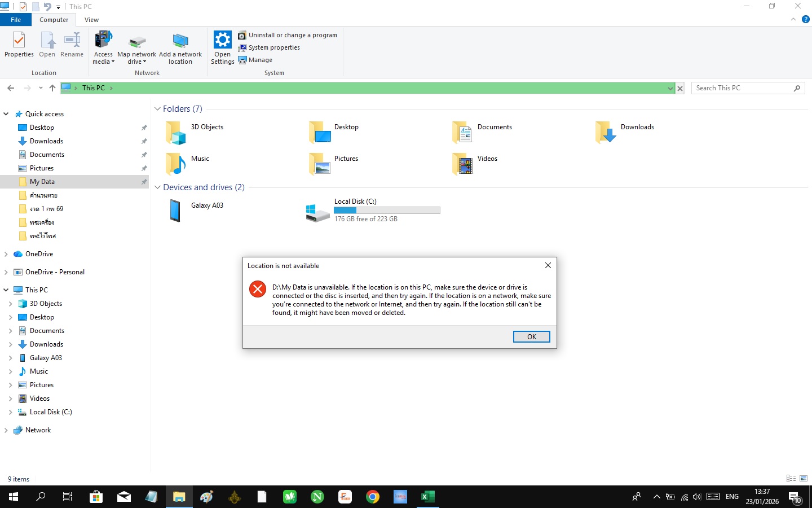Image resolution: width=812 pixels, height=508 pixels.
Task: Open Task View on the taskbar
Action: 68,497
